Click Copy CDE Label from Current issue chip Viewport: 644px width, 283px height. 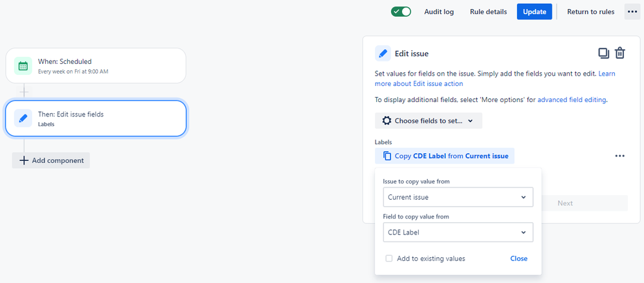[x=445, y=156]
